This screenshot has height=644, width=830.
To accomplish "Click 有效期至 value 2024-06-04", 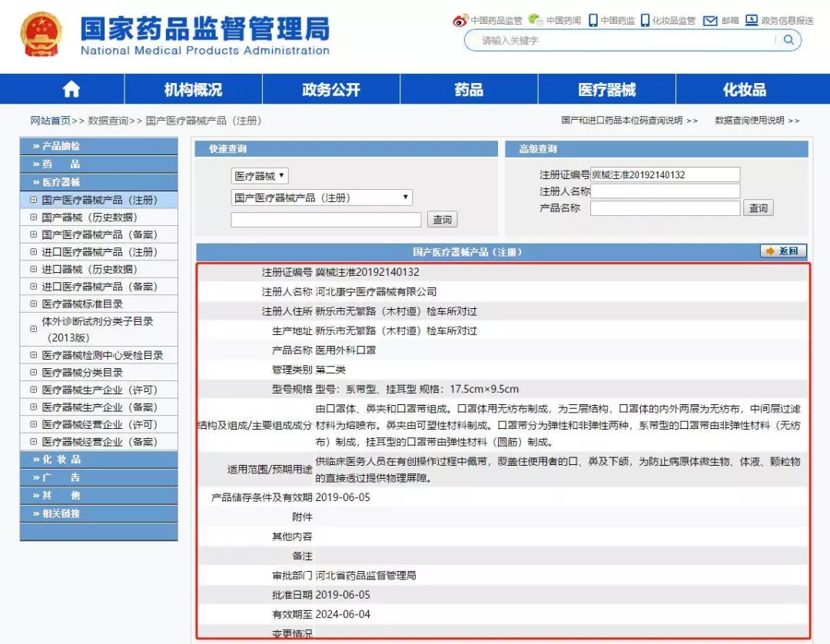I will tap(343, 614).
